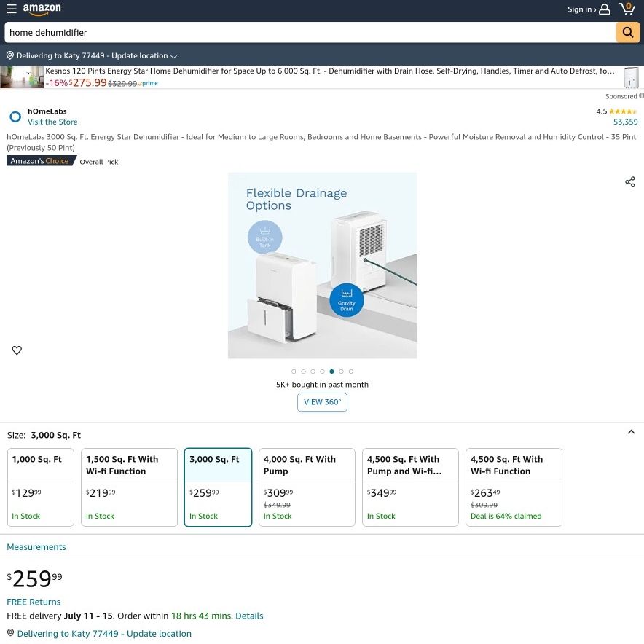Go to first image carousel dot
644x644 pixels.
[x=294, y=372]
